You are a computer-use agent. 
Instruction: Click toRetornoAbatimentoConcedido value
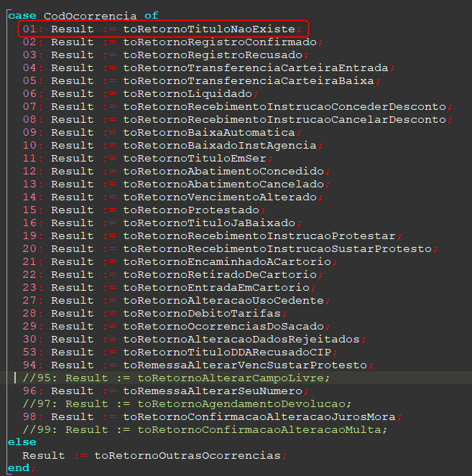tap(223, 171)
